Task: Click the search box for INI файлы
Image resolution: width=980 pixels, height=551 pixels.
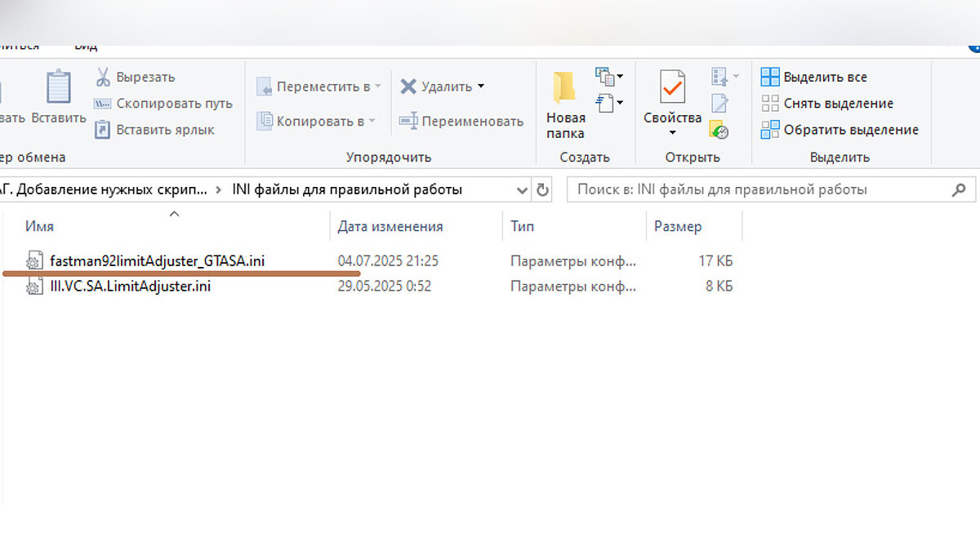Action: click(x=759, y=190)
